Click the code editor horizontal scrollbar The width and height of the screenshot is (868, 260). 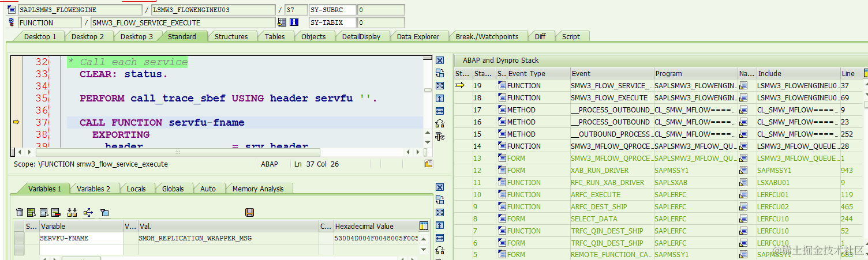(x=177, y=152)
